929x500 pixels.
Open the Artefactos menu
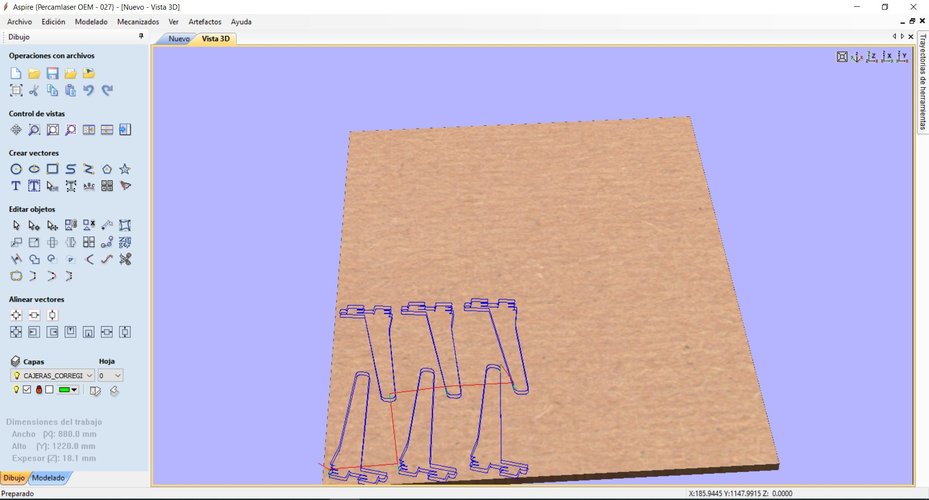coord(205,22)
